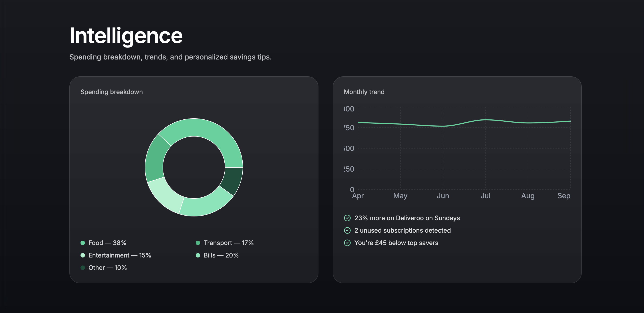Click the Apr label on trend chart
The height and width of the screenshot is (313, 644).
[358, 196]
